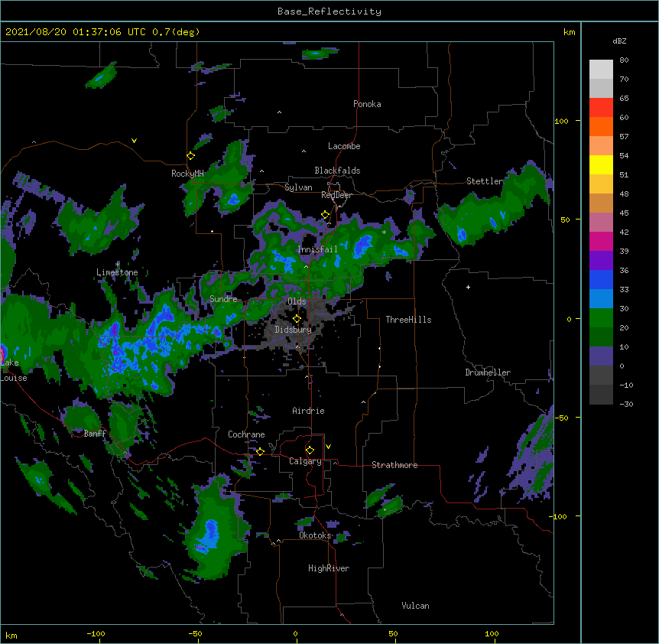The height and width of the screenshot is (644, 659).
Task: Select white caret marker west of Ponoka
Action: (x=280, y=112)
